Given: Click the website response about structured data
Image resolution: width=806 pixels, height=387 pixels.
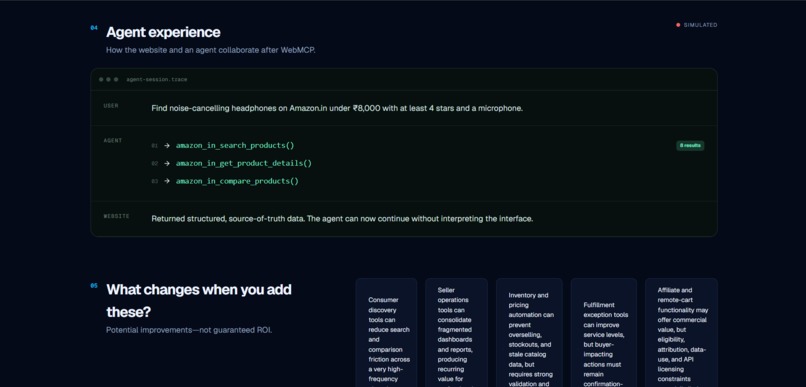Looking at the screenshot, I should (342, 218).
